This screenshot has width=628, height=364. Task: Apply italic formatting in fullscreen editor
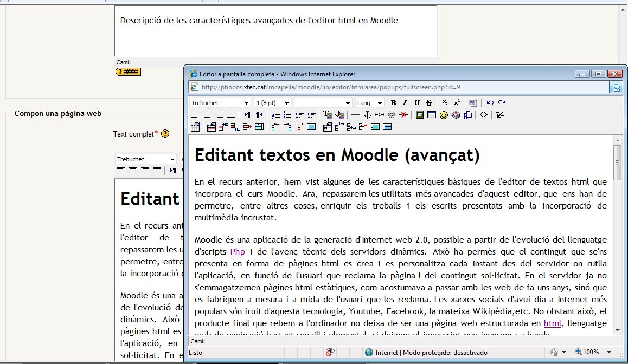(405, 103)
